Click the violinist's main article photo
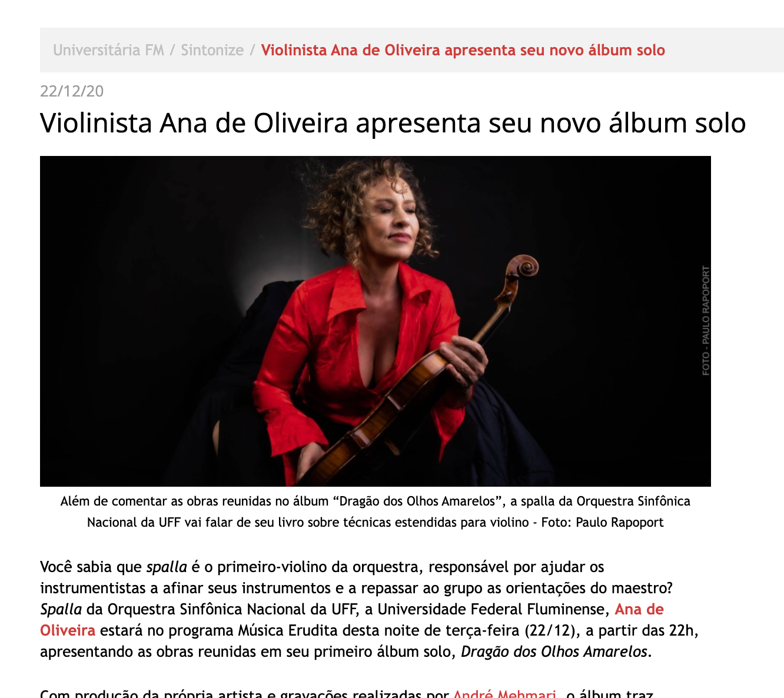Image resolution: width=784 pixels, height=698 pixels. point(376,321)
